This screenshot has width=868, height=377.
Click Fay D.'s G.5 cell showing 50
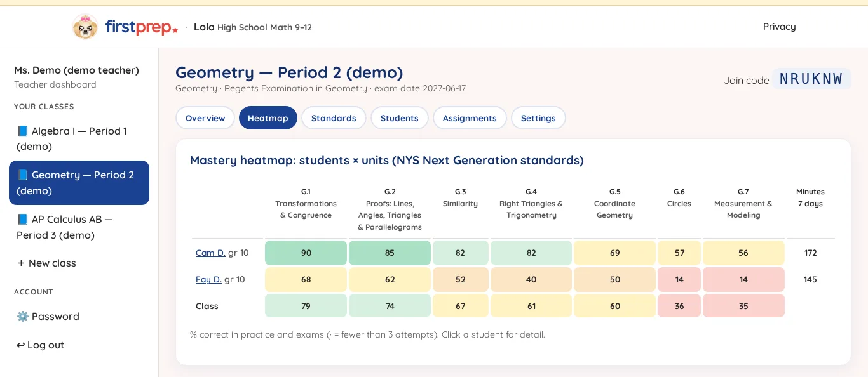615,279
